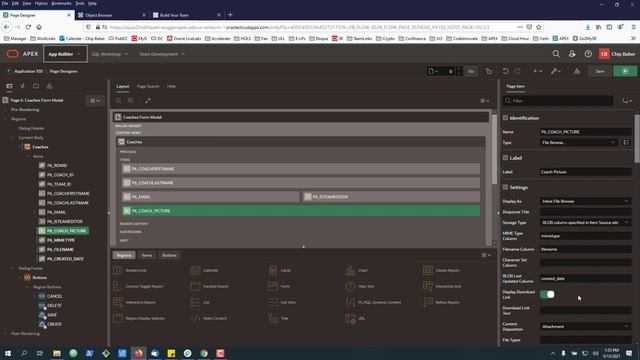The height and width of the screenshot is (360, 640).
Task: Click the layout pane vertical scrollbar
Action: coord(494,149)
